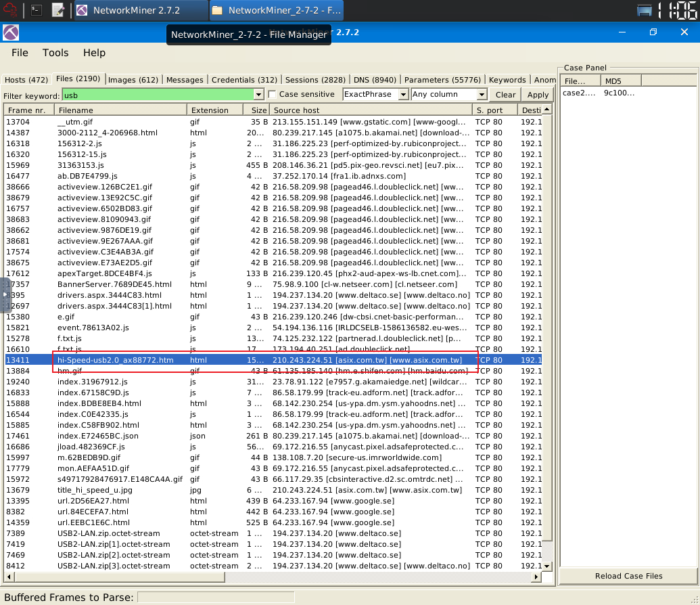The width and height of the screenshot is (700, 605).
Task: Select the url.EEBC1E6C.html file row
Action: (273, 523)
